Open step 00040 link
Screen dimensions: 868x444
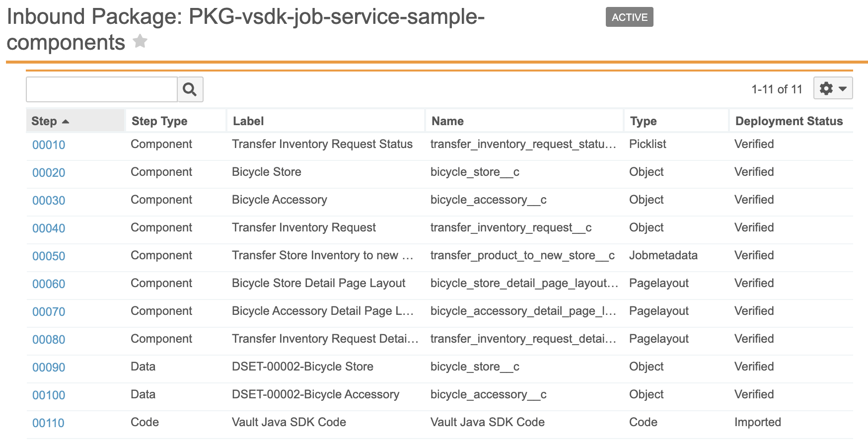[49, 228]
